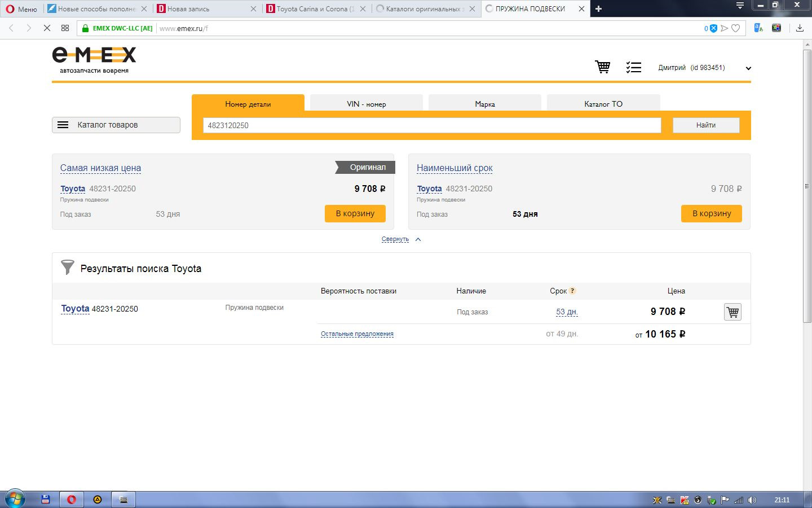Add lowest-price offer with В корзину button

355,213
